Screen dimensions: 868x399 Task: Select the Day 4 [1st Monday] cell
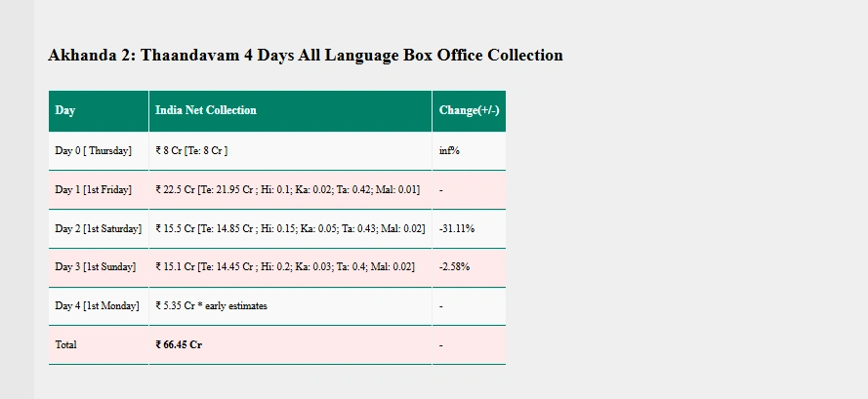point(97,306)
